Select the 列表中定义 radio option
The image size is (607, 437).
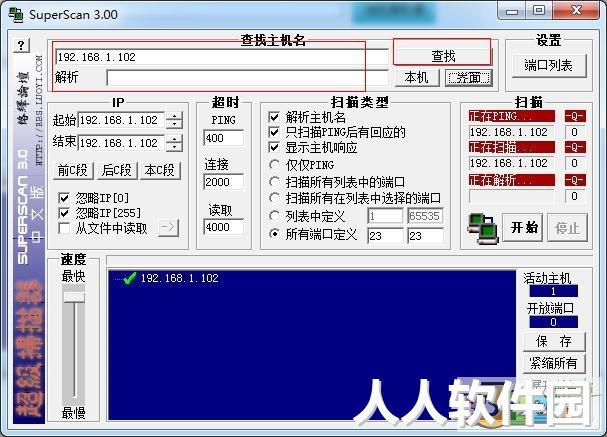point(274,216)
